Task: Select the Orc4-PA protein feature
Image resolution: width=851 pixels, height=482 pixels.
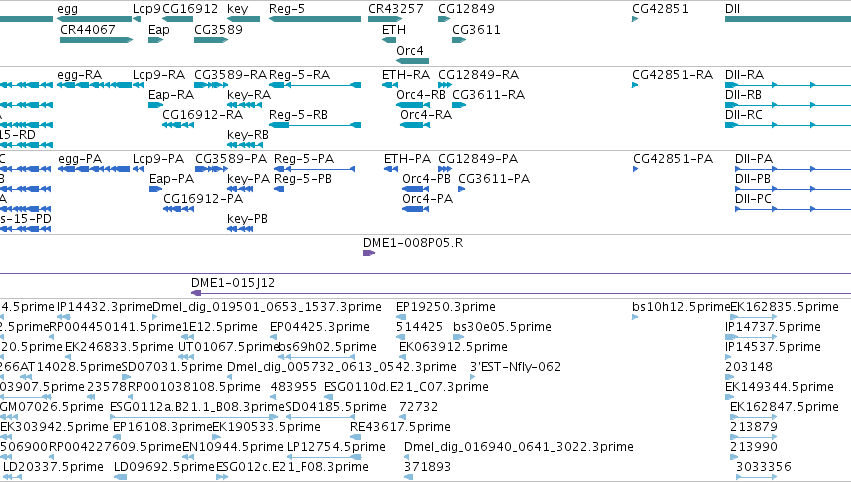Action: (416, 209)
